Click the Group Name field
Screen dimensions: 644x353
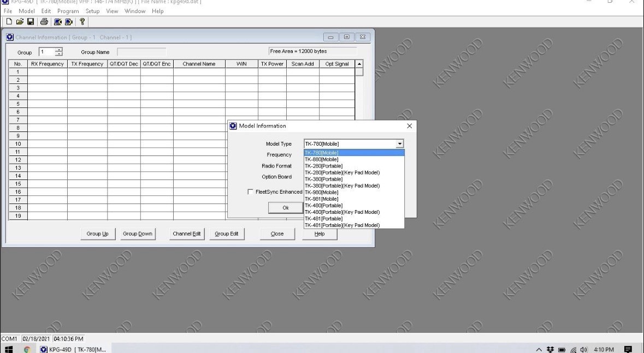tap(141, 52)
